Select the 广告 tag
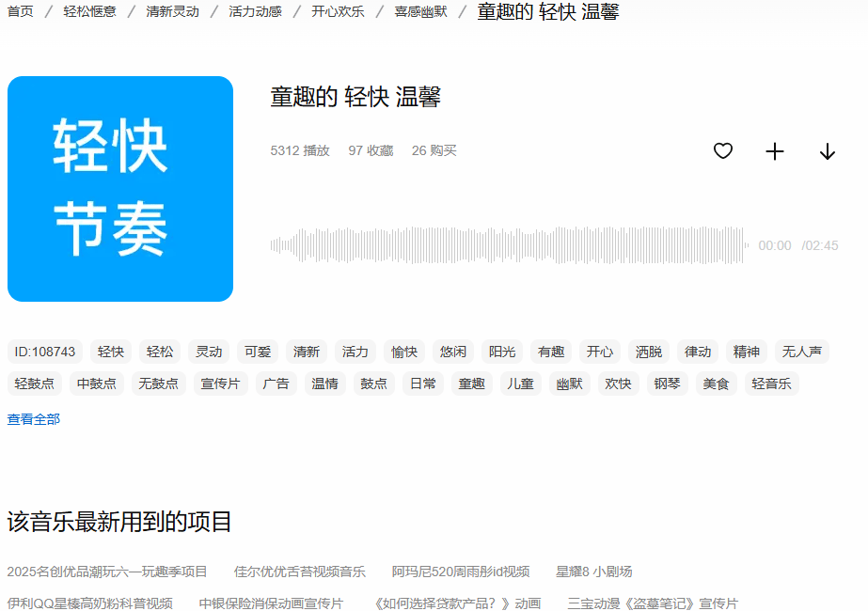Screen dimensions: 868x611 276,384
